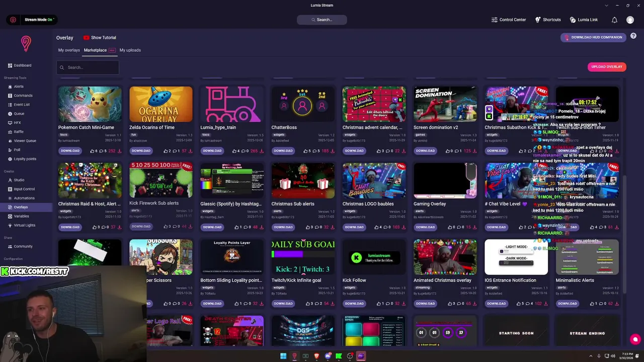Viewport: 644px width, 362px height.
Task: Like the Pokemon Catch Mini-Game overlay
Action: click(93, 151)
